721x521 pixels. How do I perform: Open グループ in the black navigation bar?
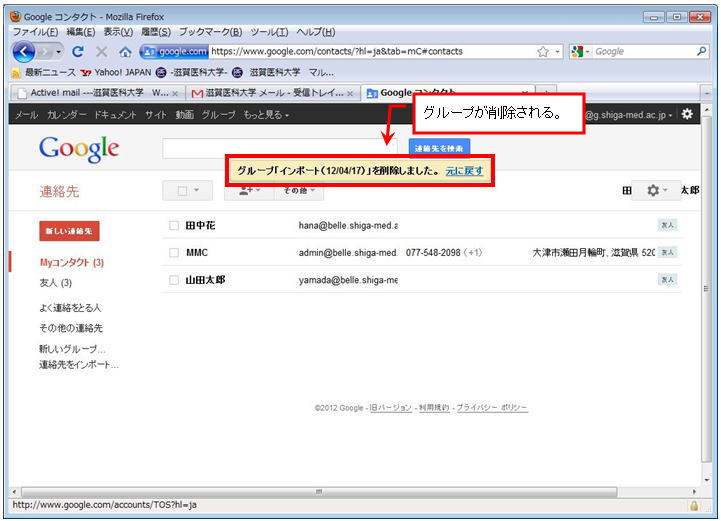[218, 115]
